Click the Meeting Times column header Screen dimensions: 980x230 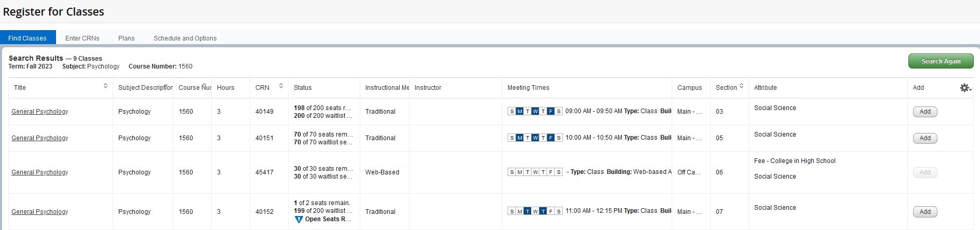[528, 88]
